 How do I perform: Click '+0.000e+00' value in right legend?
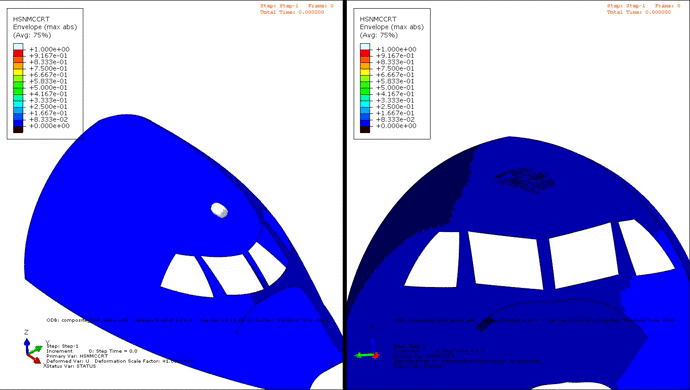pos(396,126)
